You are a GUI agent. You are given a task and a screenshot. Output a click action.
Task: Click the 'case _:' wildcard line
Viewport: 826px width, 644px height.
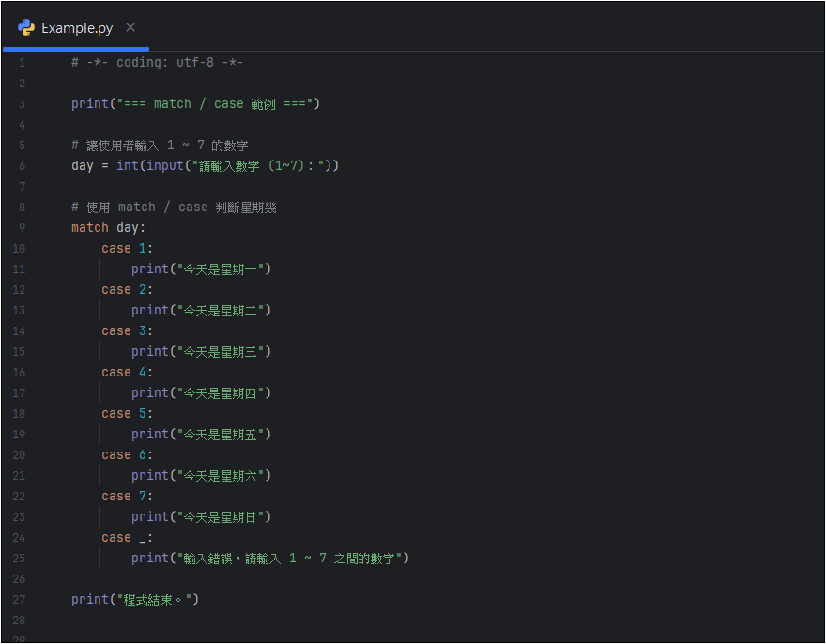click(x=127, y=537)
